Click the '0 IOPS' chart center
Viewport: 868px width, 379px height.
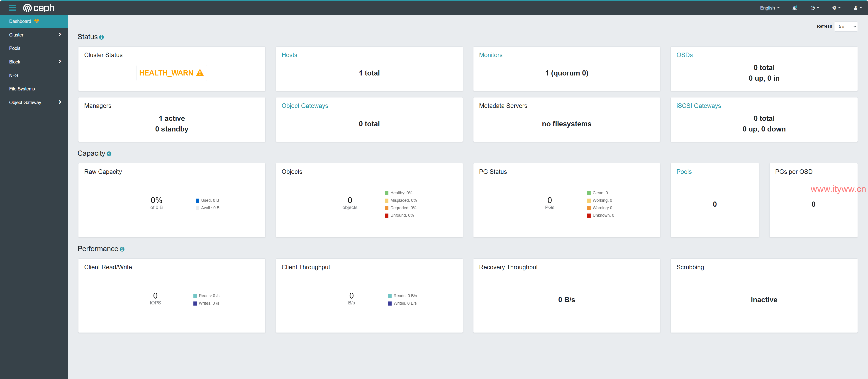click(155, 299)
